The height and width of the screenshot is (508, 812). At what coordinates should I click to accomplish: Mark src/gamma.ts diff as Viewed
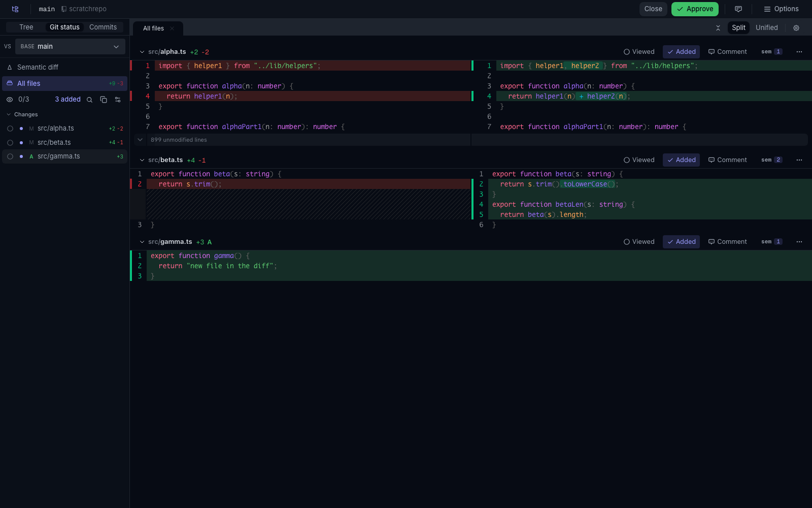tap(639, 242)
